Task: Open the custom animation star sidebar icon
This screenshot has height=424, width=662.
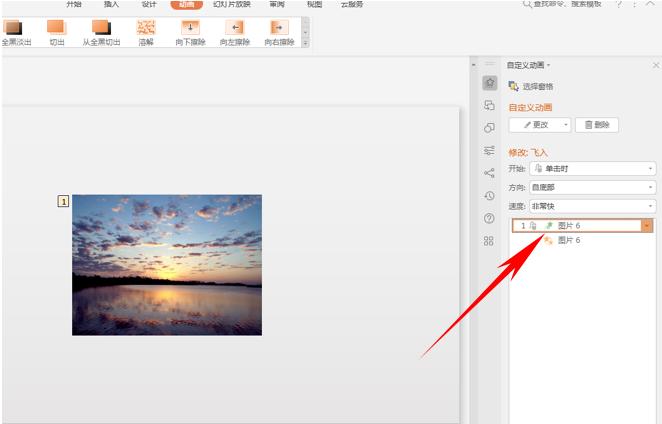Action: click(490, 83)
